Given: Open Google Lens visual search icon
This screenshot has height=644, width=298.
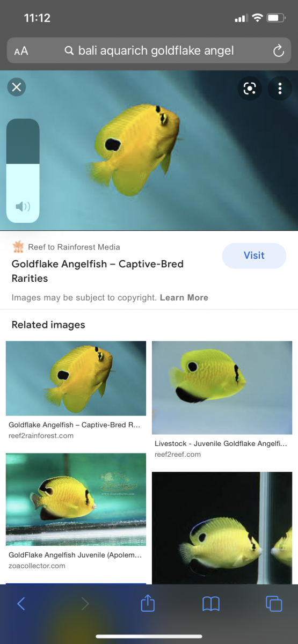Looking at the screenshot, I should pos(250,89).
